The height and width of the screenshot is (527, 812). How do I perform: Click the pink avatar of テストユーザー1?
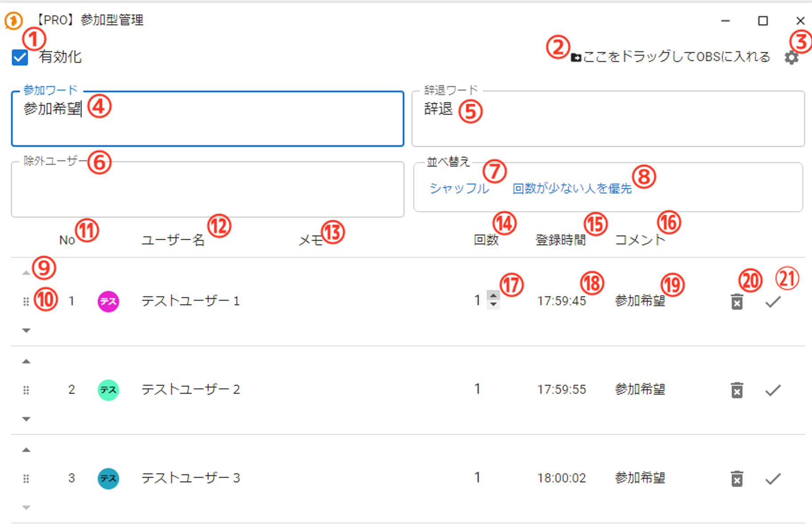[108, 302]
